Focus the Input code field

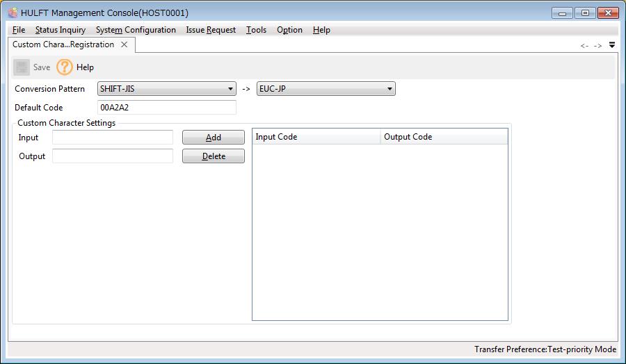[113, 137]
